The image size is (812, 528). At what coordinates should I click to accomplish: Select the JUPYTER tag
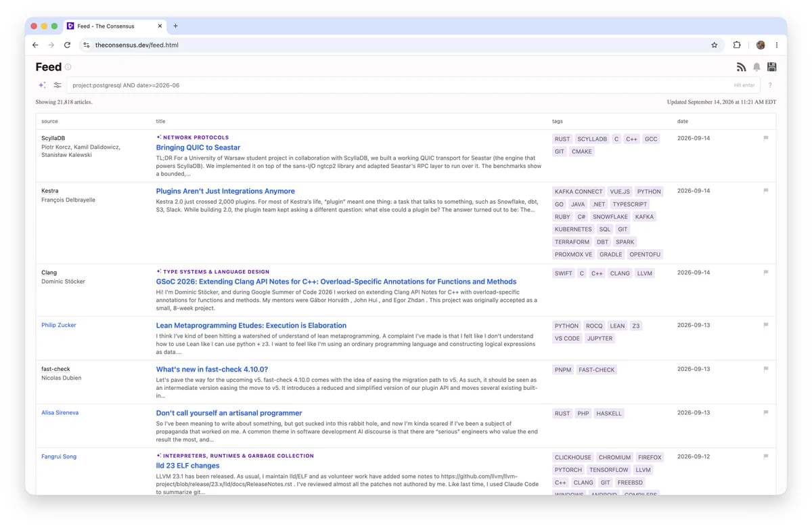coord(600,338)
